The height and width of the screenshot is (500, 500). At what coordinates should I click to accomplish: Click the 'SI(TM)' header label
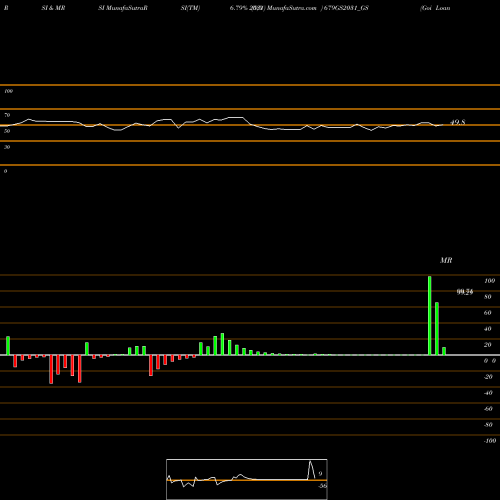tap(190, 8)
